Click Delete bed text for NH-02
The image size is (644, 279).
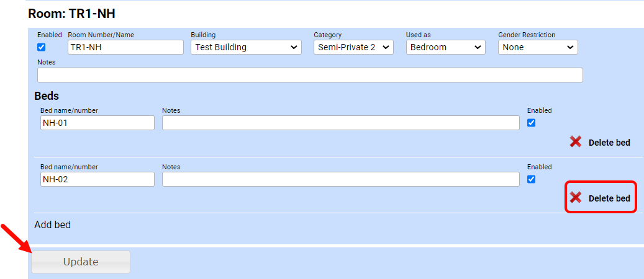coord(609,198)
